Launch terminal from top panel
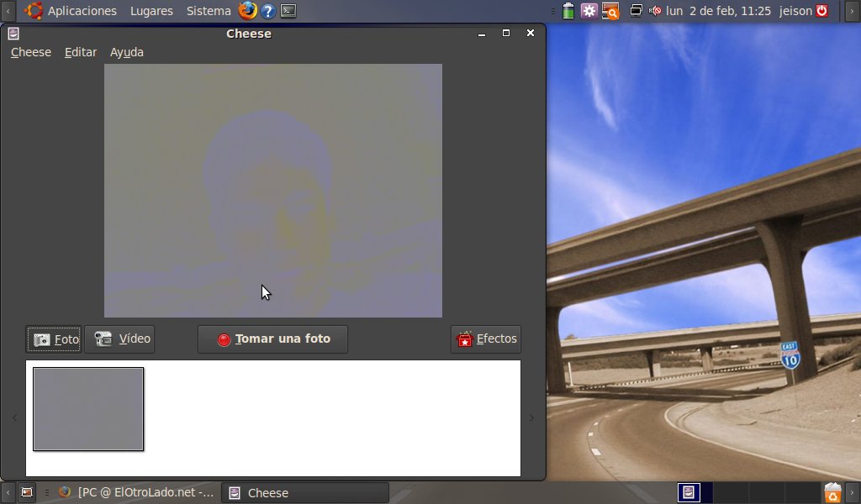This screenshot has height=504, width=861. [x=288, y=10]
